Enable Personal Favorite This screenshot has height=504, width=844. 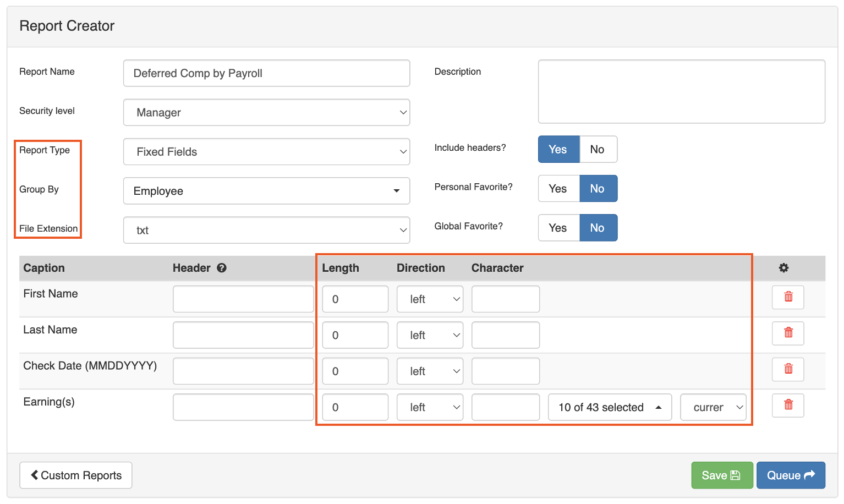pyautogui.click(x=558, y=188)
